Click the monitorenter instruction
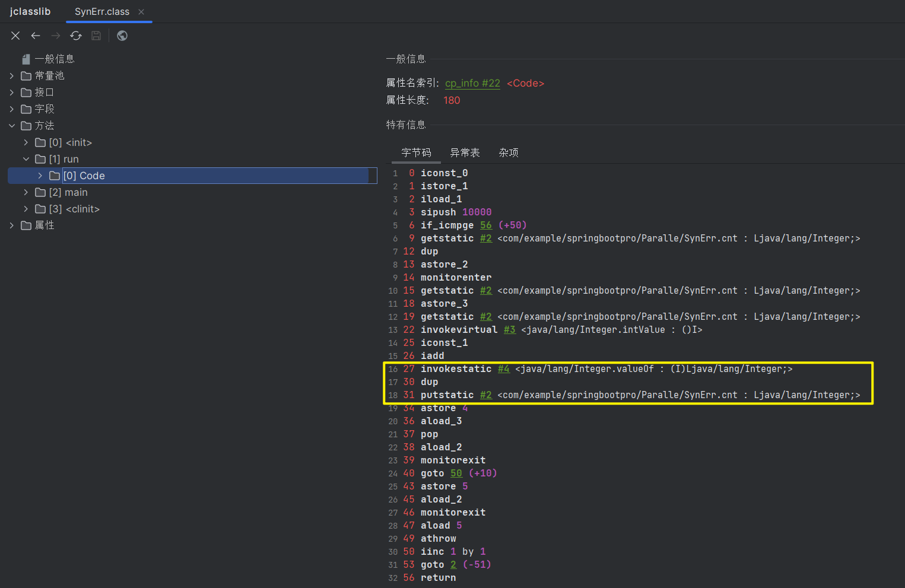 click(x=456, y=277)
